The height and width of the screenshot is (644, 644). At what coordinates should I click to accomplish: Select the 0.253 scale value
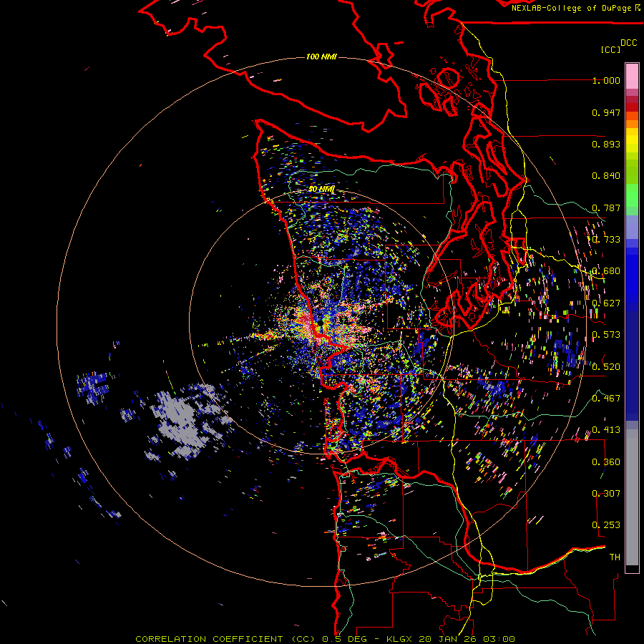point(606,525)
